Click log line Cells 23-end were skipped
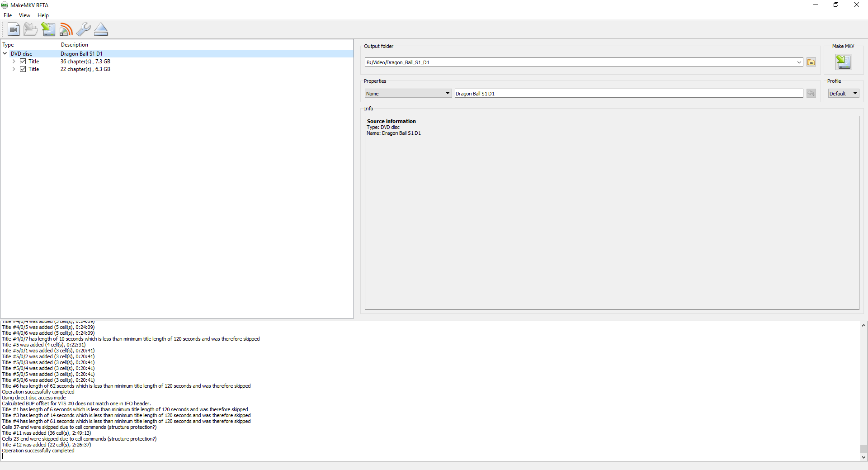This screenshot has width=868, height=470. pyautogui.click(x=79, y=439)
